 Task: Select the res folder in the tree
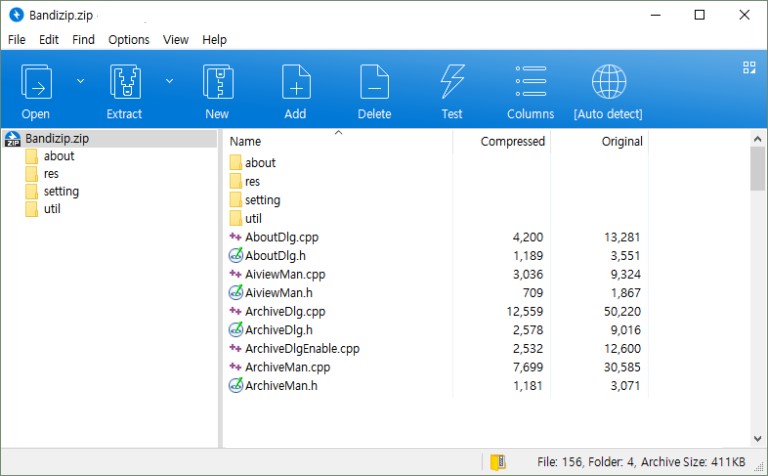51,174
